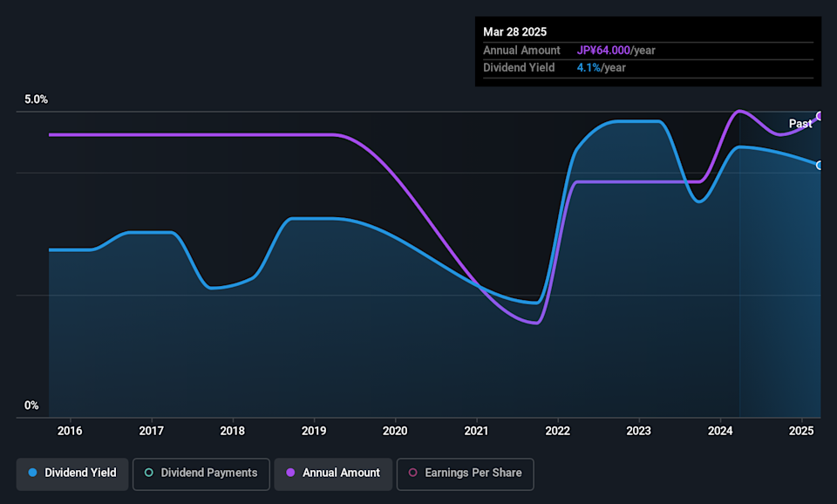Show the Earnings Per Share series
This screenshot has width=837, height=504.
(x=465, y=473)
